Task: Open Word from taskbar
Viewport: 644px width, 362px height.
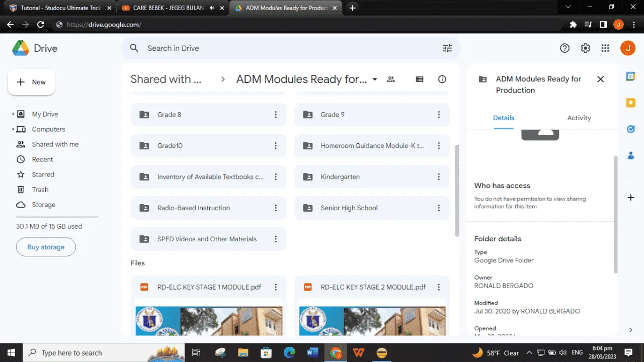Action: click(312, 352)
